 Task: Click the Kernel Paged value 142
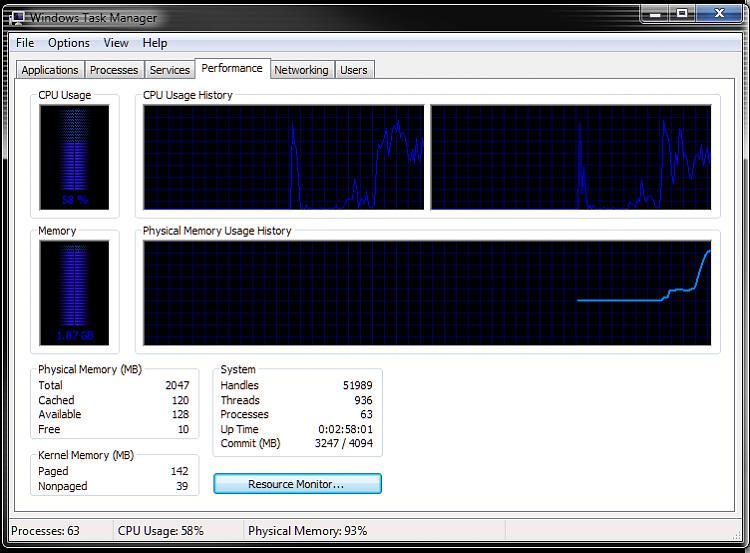coord(179,471)
